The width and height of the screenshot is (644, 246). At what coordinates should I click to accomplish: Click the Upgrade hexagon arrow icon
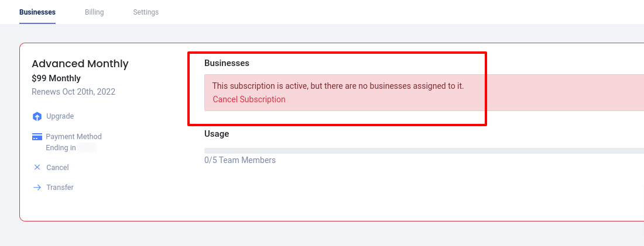(37, 116)
